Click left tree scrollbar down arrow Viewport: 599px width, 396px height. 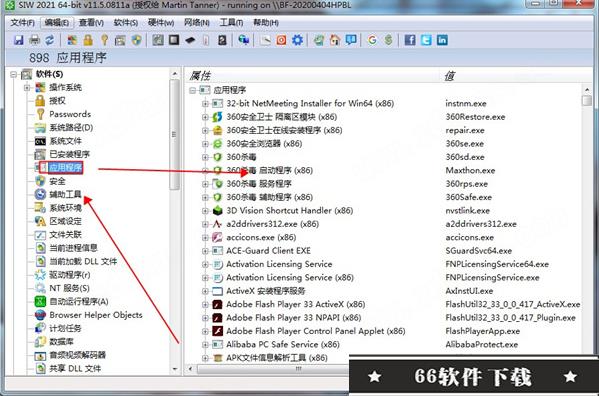click(x=175, y=369)
